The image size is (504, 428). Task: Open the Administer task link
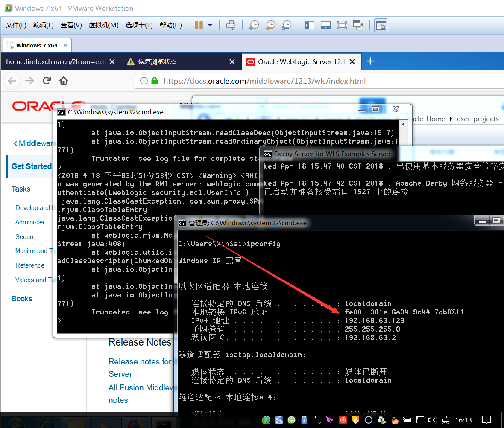click(x=30, y=222)
